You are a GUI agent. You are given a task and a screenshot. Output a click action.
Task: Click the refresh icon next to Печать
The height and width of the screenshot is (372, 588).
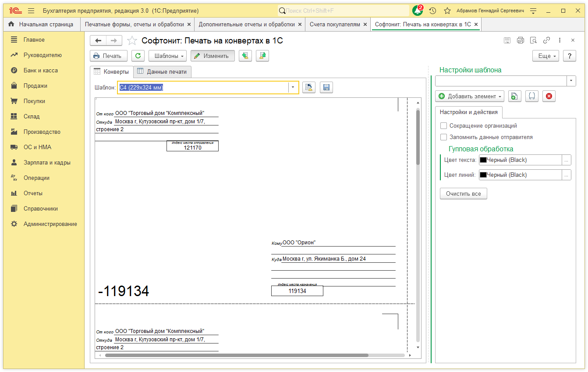pyautogui.click(x=138, y=56)
